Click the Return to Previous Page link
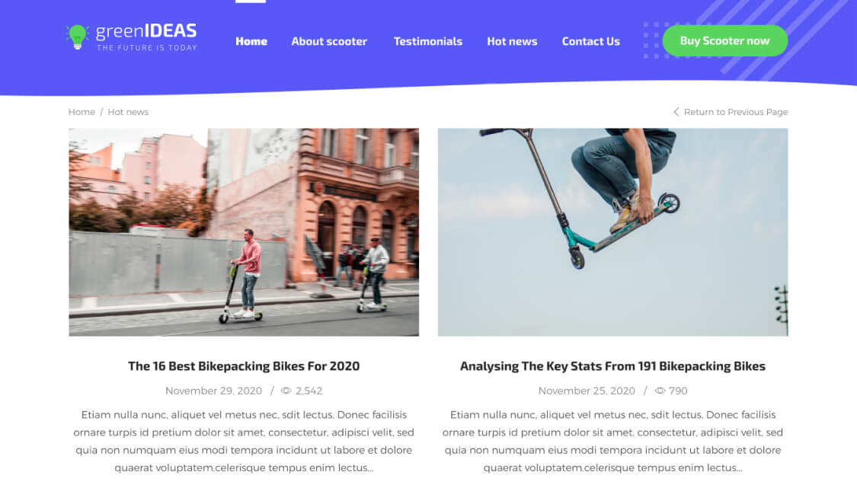857x504 pixels. point(736,112)
